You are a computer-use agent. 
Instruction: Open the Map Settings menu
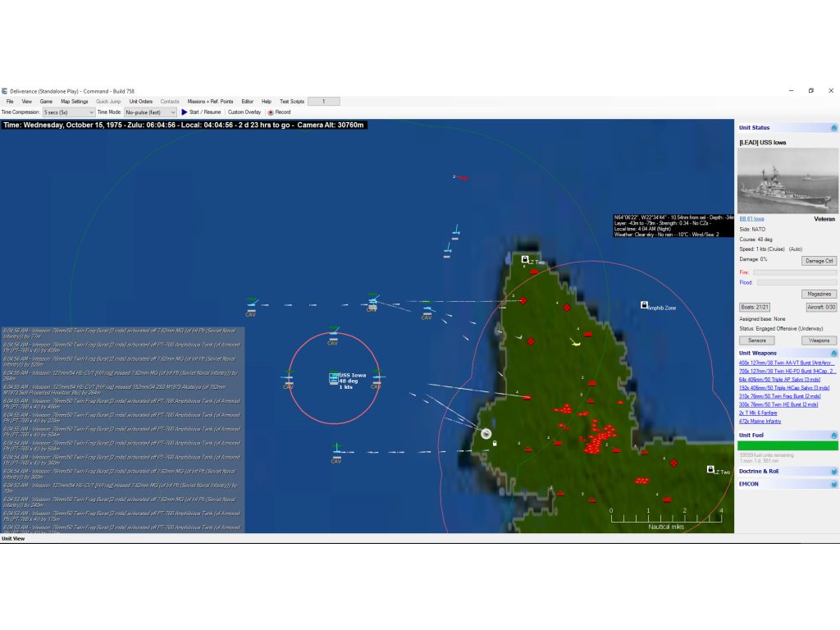click(x=74, y=101)
